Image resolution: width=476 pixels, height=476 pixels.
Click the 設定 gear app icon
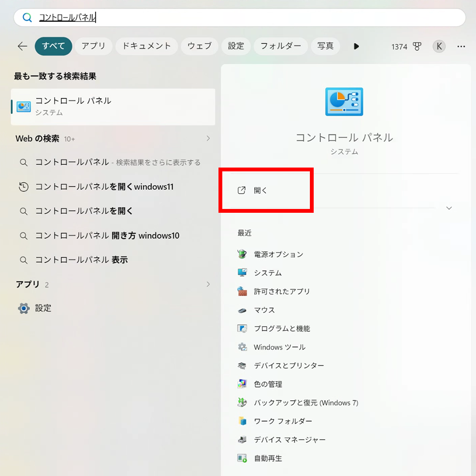click(x=24, y=308)
